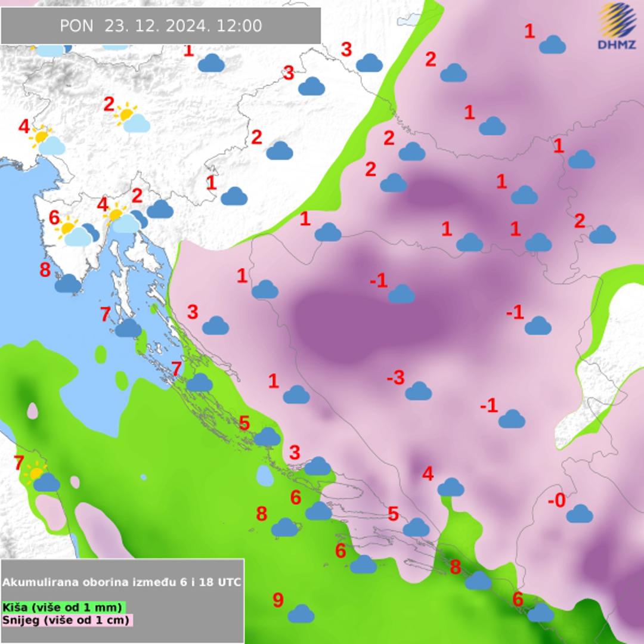The width and height of the screenshot is (644, 644).
Task: Click the DHMZ logo
Action: tap(618, 26)
